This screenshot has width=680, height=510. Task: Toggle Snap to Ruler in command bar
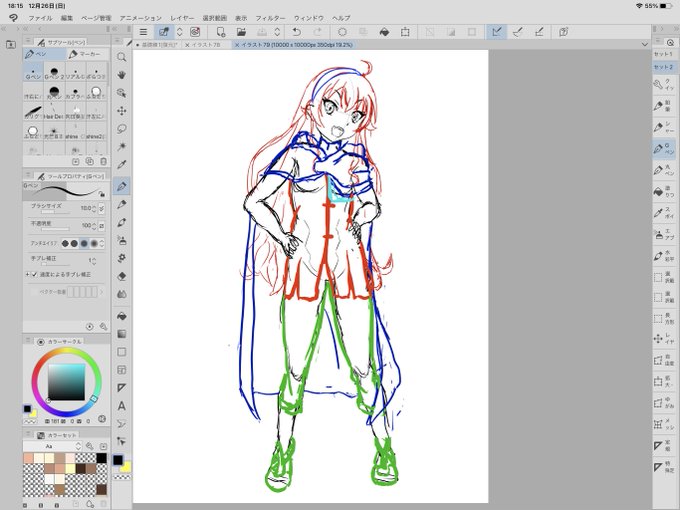tap(497, 32)
